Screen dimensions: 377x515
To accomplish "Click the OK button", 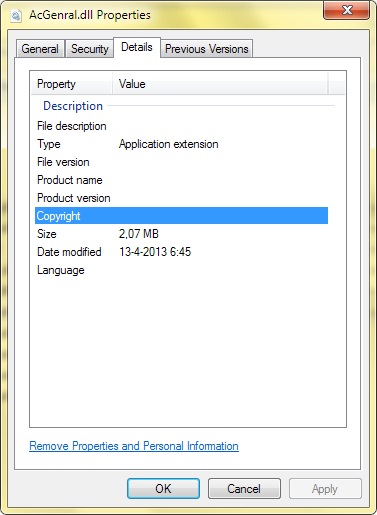I will coord(163,489).
